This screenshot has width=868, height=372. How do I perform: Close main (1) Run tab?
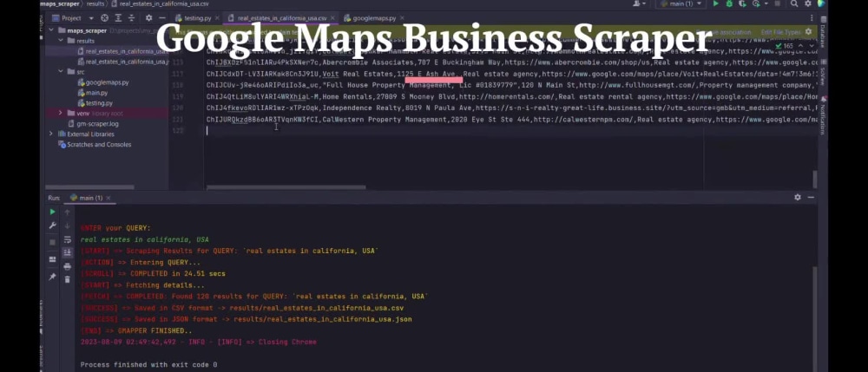(108, 198)
